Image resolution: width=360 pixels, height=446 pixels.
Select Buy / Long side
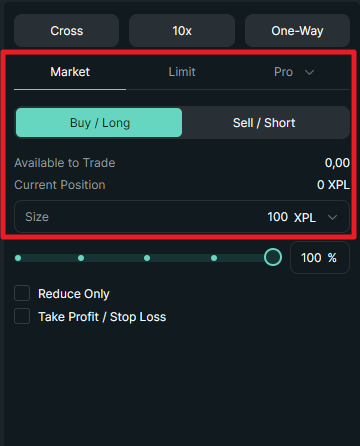click(99, 123)
